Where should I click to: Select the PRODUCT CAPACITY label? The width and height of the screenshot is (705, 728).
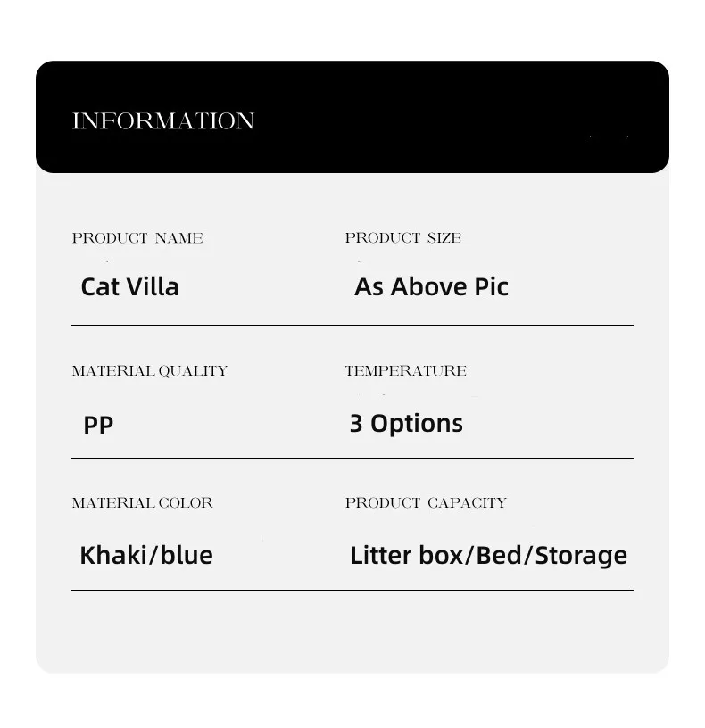tap(426, 503)
